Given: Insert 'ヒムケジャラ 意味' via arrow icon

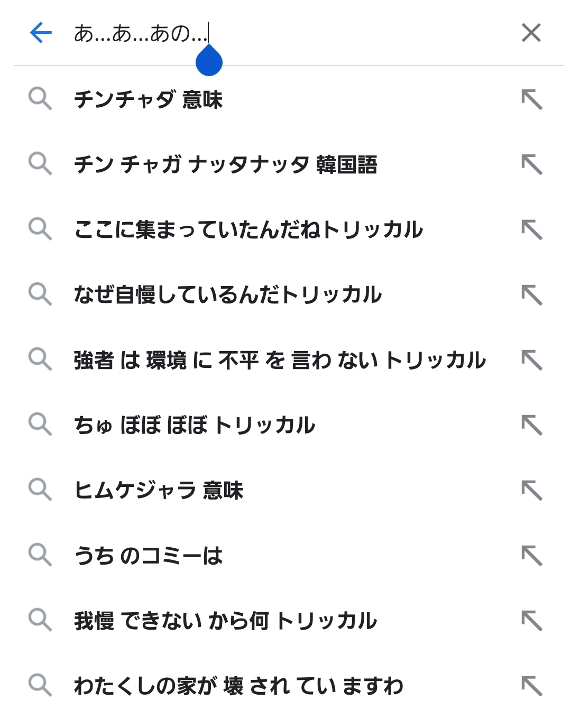Looking at the screenshot, I should [531, 490].
